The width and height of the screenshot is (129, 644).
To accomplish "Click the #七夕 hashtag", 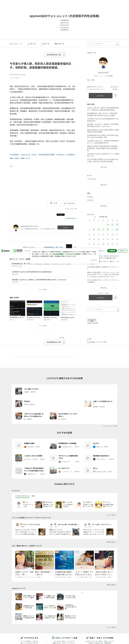I will pos(28,158).
